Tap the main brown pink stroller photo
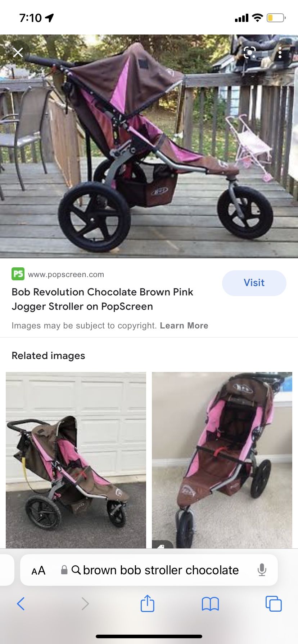This screenshot has width=298, height=644. [x=149, y=146]
